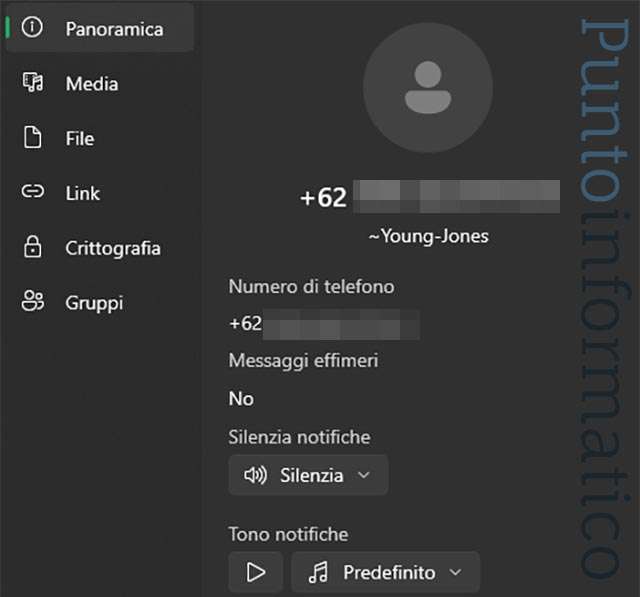The image size is (640, 597).
Task: Click the Gruppi people icon
Action: click(x=33, y=301)
